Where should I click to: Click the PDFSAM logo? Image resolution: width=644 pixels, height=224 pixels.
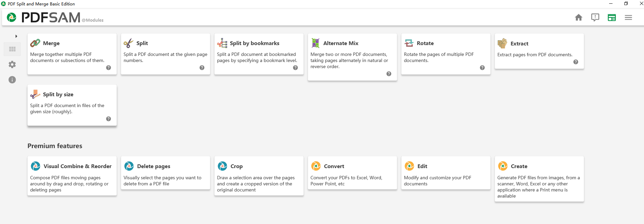coord(44,17)
